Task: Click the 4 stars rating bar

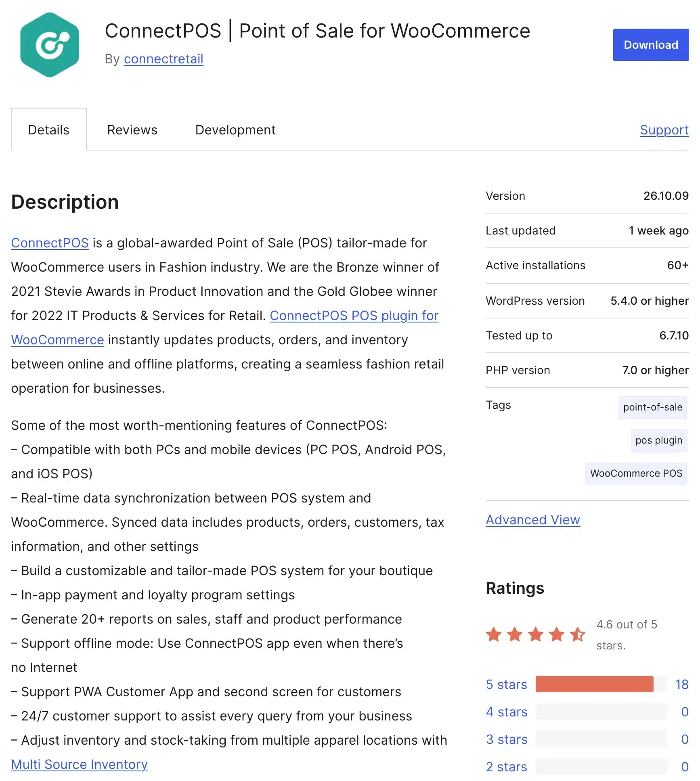Action: 601,712
